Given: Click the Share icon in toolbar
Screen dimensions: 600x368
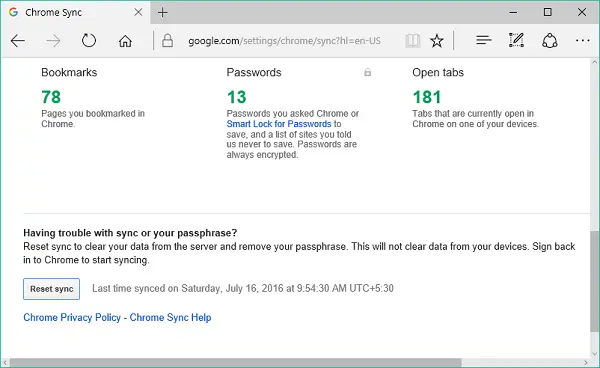Looking at the screenshot, I should 549,41.
